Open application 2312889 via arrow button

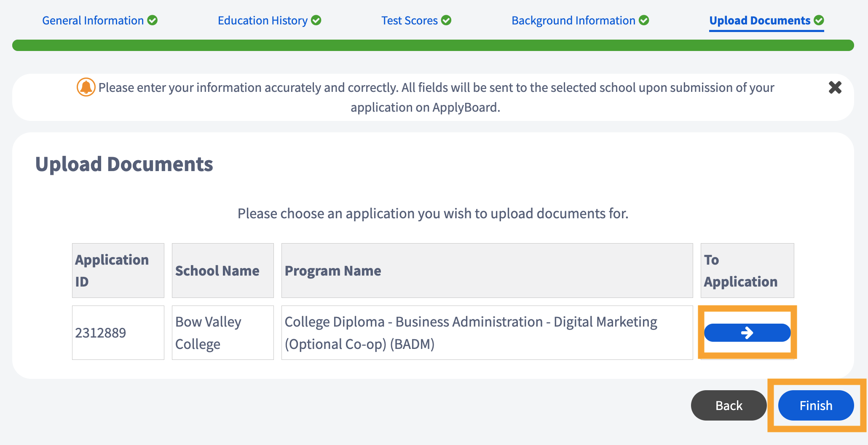point(747,333)
